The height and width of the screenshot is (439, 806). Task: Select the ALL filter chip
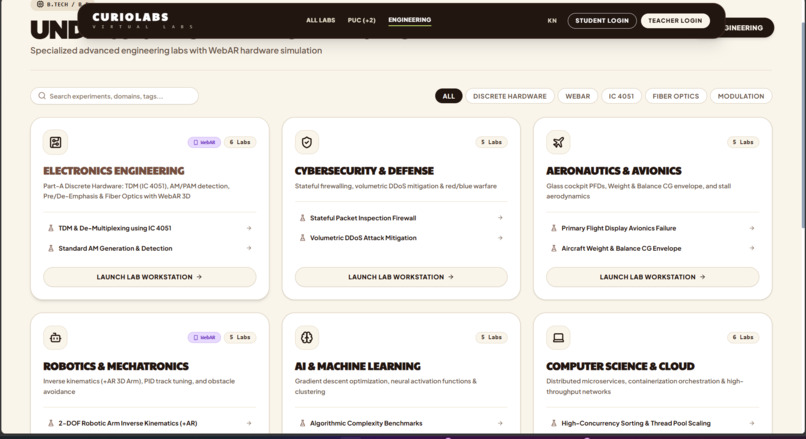point(449,96)
